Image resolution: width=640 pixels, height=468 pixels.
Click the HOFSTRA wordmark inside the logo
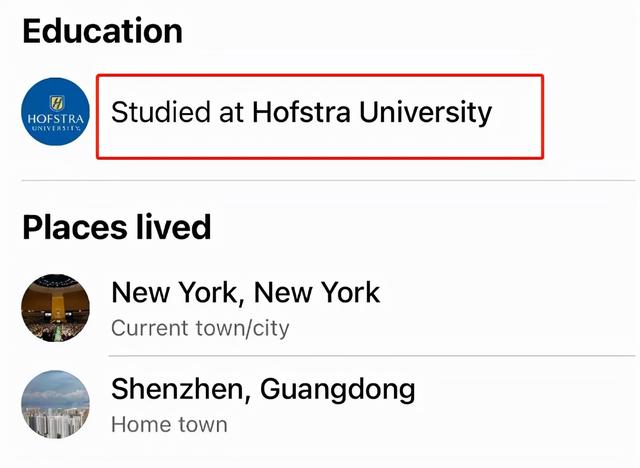pyautogui.click(x=56, y=120)
